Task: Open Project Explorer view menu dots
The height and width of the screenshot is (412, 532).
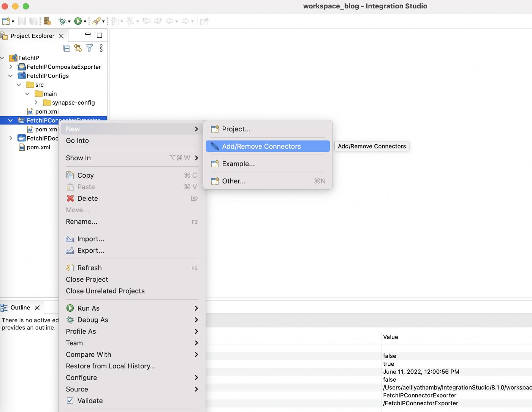Action: point(101,48)
